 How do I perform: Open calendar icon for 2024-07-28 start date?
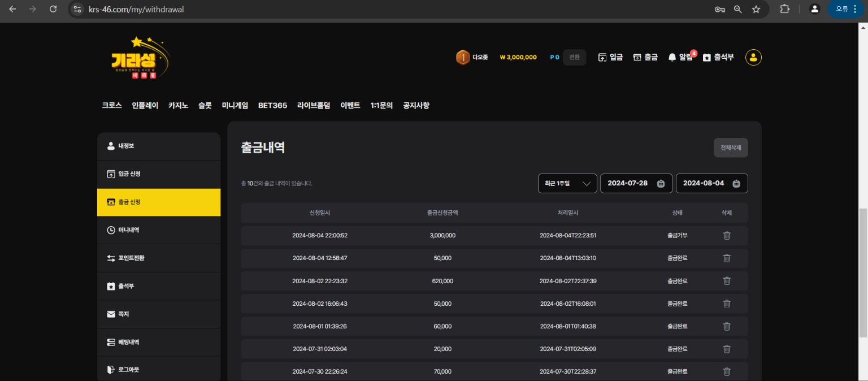661,183
